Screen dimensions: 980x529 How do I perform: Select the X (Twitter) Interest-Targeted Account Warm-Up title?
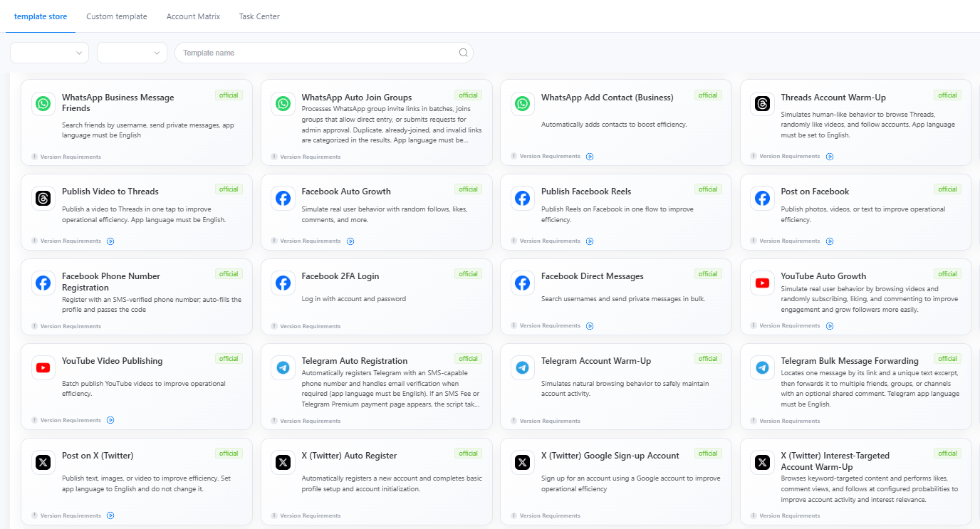835,461
